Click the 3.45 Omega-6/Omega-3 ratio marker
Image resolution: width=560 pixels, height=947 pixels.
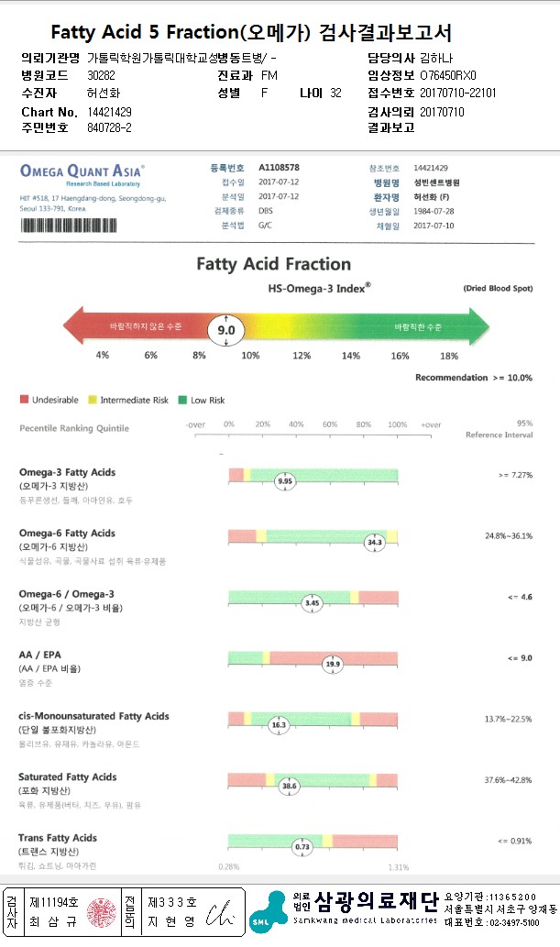coord(312,602)
